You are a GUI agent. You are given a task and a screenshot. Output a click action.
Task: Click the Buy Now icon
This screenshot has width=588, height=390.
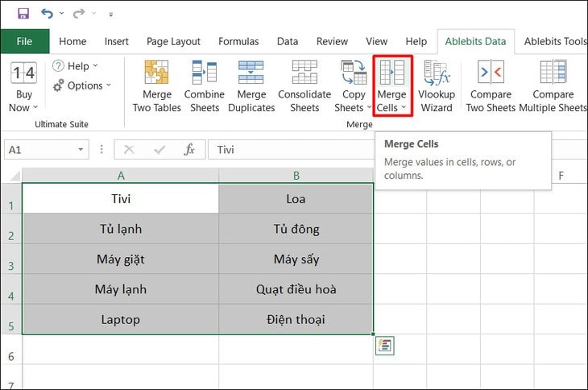[x=23, y=73]
